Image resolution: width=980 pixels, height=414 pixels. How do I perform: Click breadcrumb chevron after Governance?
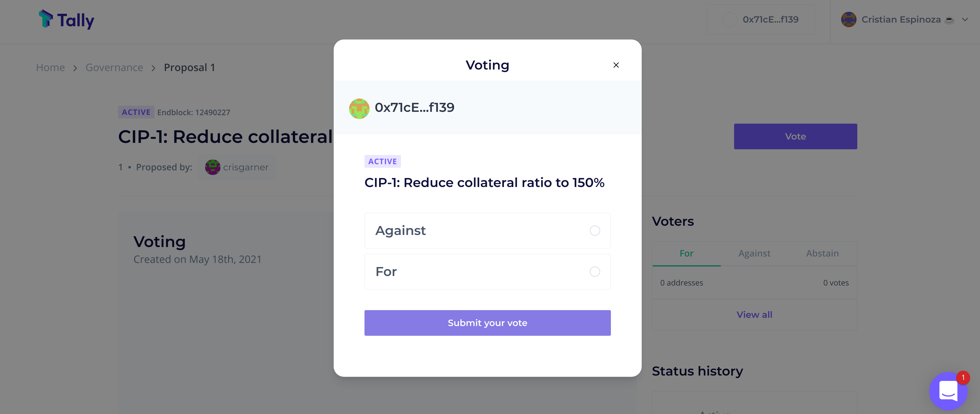(x=153, y=68)
